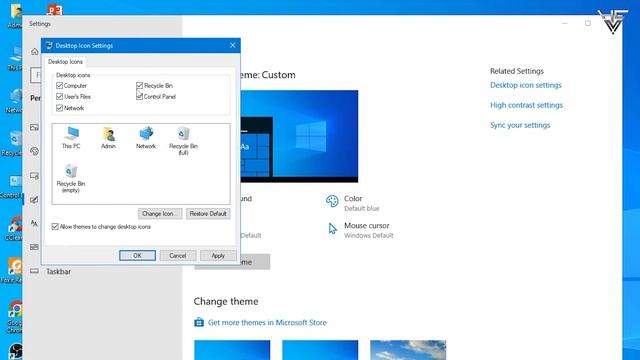This screenshot has height=360, width=640.
Task: Open Network desktop shortcut
Action: click(x=15, y=101)
